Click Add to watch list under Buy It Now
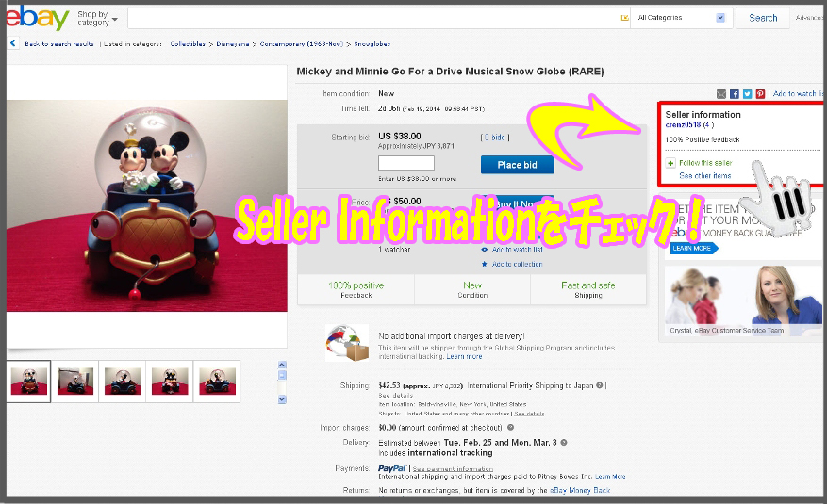 click(517, 250)
